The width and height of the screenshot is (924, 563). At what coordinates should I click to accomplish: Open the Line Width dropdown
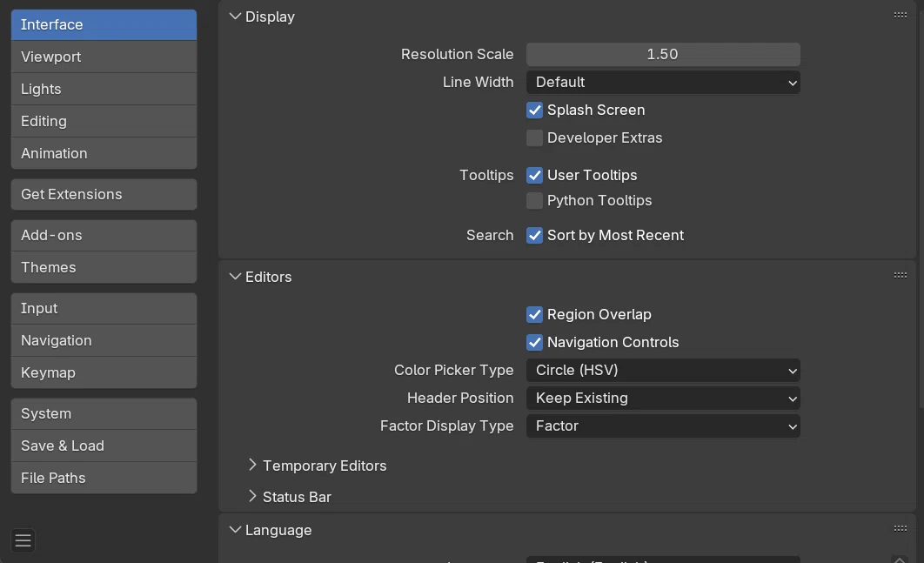coord(663,83)
